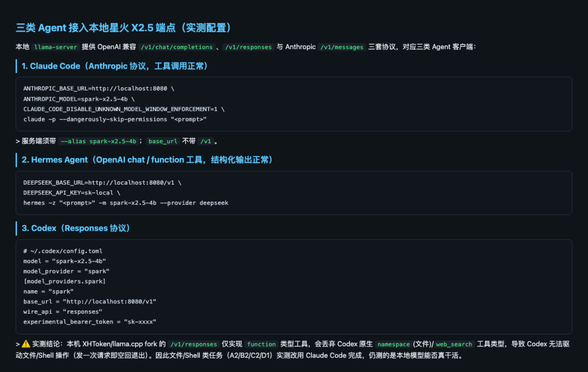
Task: Click the 'model = "spark-x2.5-4b"' line
Action: [x=64, y=261]
